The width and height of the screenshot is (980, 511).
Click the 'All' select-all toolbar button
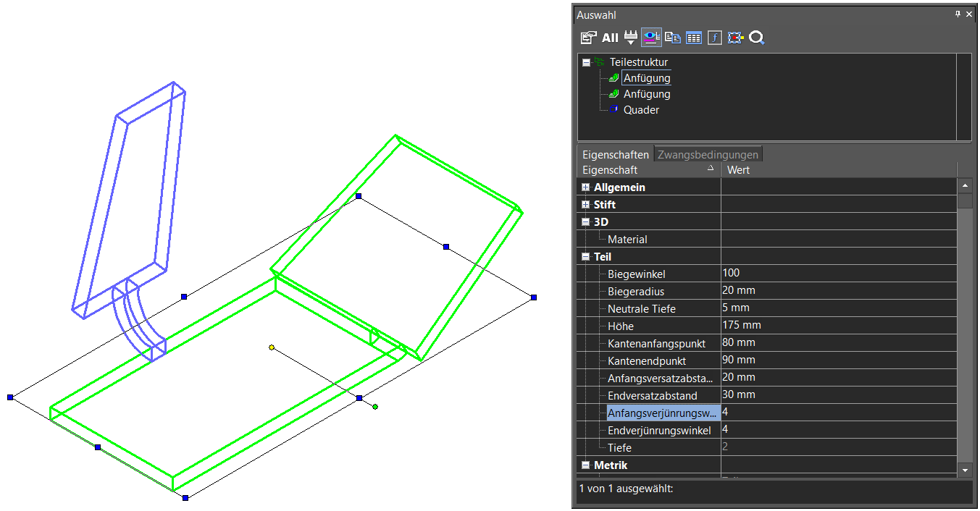(x=610, y=38)
